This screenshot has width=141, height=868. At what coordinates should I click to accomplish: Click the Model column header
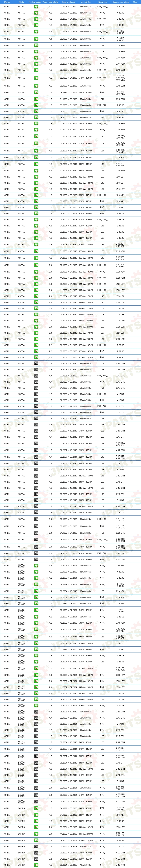coord(21,2)
